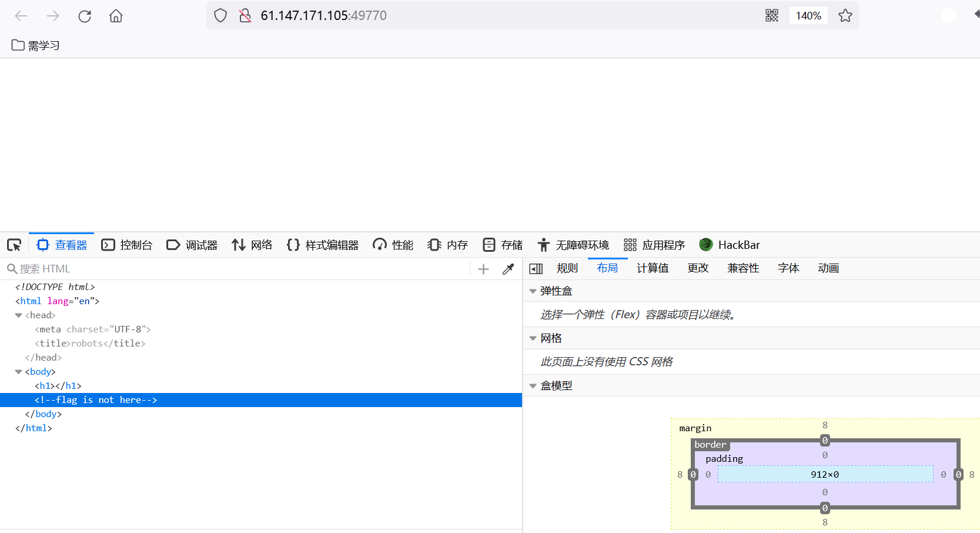Select the DOCTYPE html node
The width and height of the screenshot is (980, 533).
(55, 287)
